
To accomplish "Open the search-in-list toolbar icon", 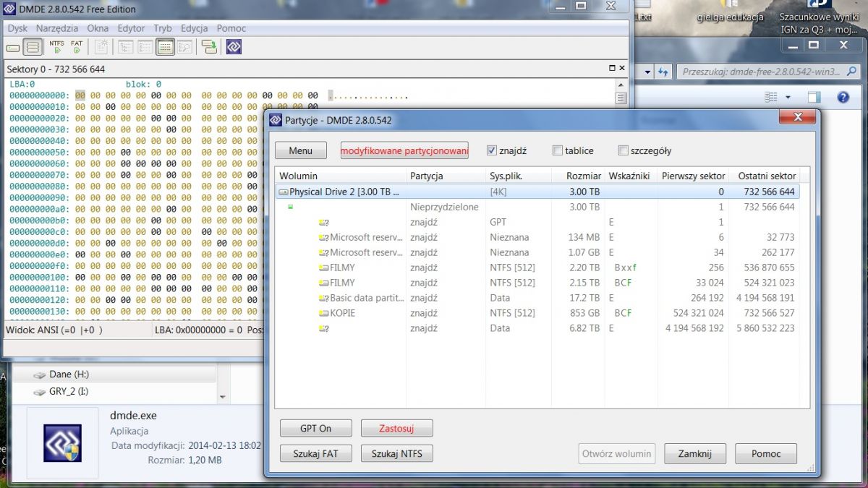I will tap(184, 48).
